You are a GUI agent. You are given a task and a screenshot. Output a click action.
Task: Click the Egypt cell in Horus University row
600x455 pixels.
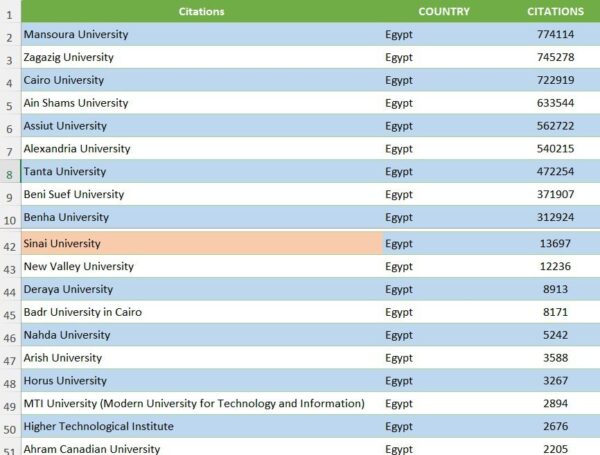399,381
